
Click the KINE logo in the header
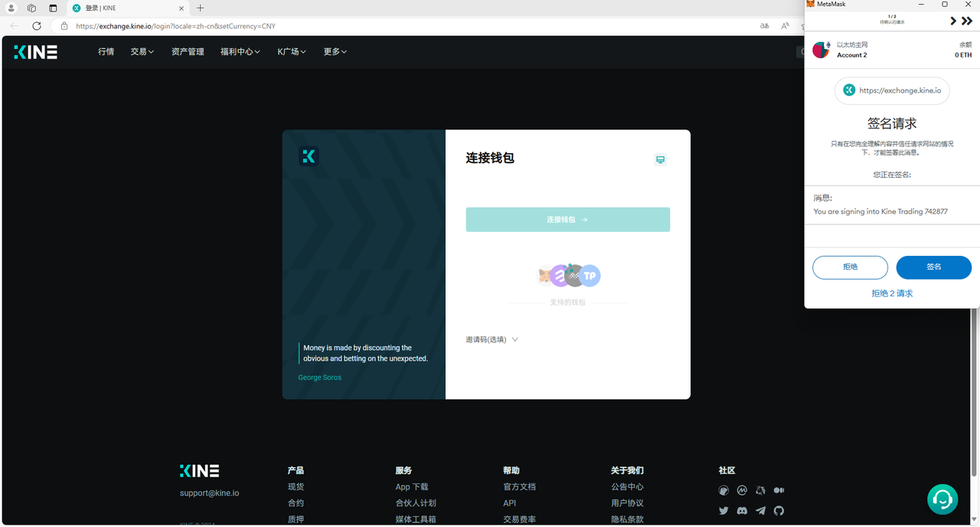pos(35,52)
